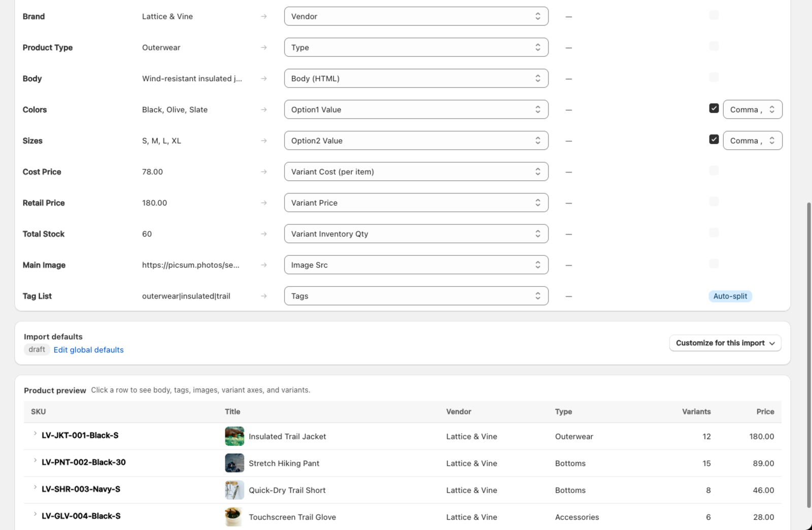
Task: Click the Touchscreen Trail Glove thumbnail
Action: click(x=234, y=517)
